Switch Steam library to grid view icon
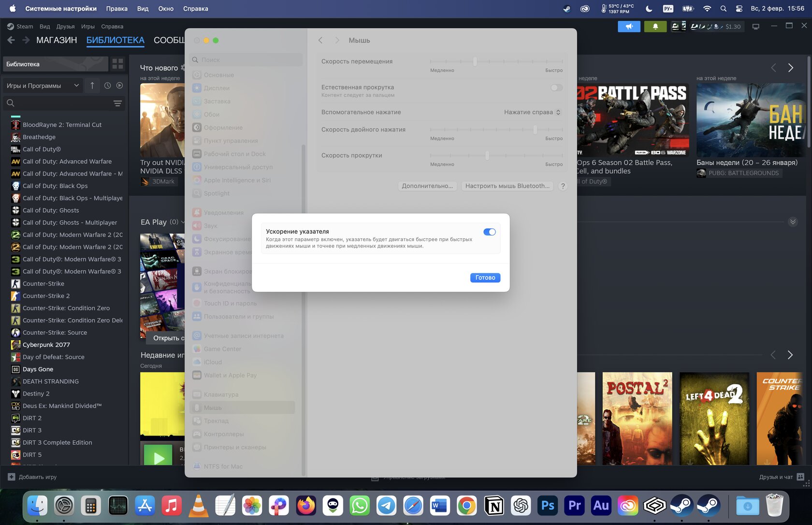812x525 pixels. point(117,64)
